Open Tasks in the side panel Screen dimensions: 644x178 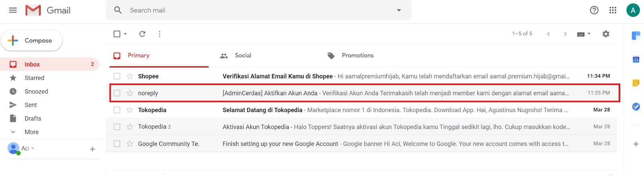(x=636, y=106)
